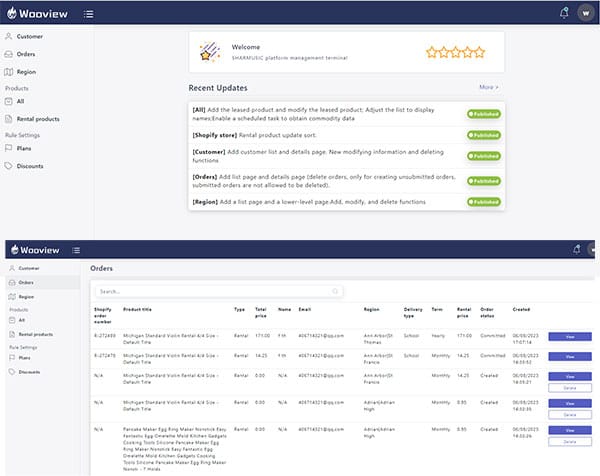The width and height of the screenshot is (600, 476).
Task: Open the user avatar menu in the dashboard header
Action: [585, 13]
